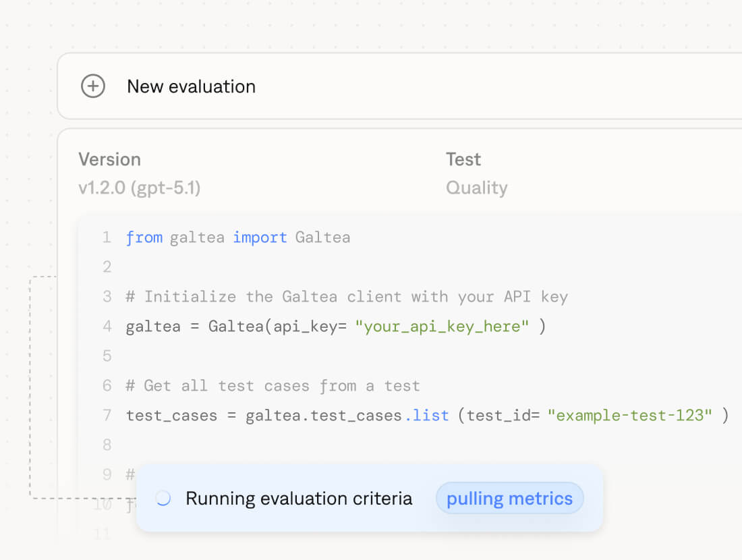This screenshot has width=742, height=560.
Task: Click the Running evaluation criteria status text
Action: tap(299, 499)
